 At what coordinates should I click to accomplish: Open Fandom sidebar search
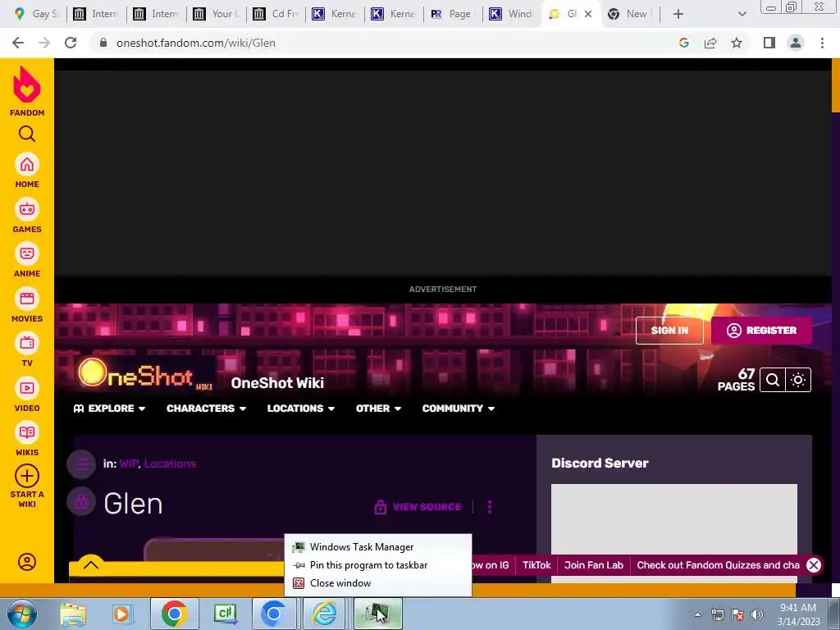(x=27, y=134)
